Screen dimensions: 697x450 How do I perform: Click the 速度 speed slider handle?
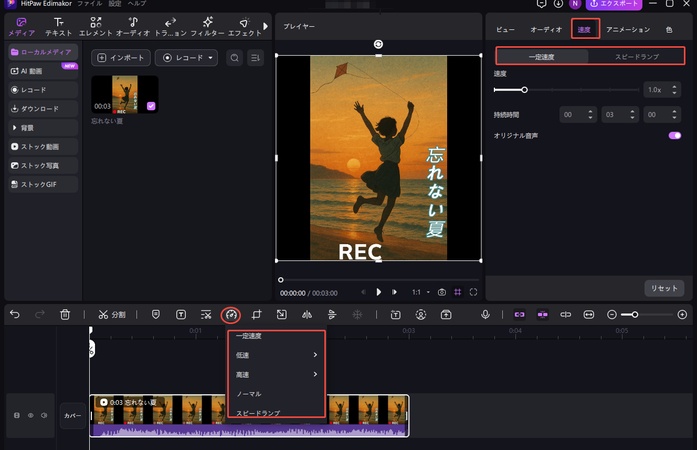(524, 90)
